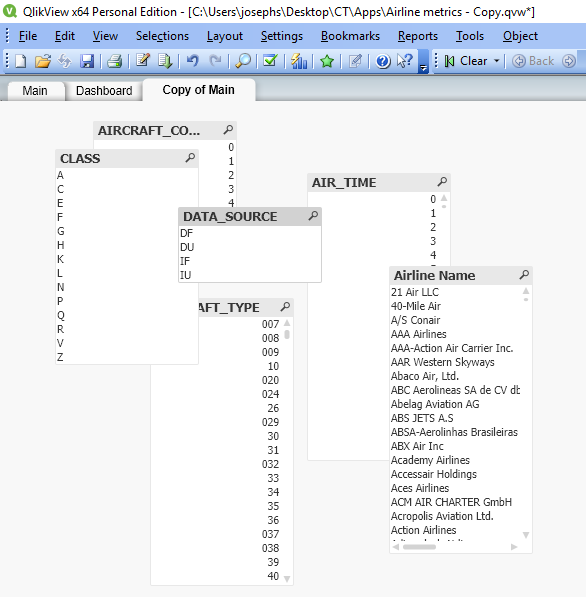Click the Redo toolbar icon

[216, 61]
